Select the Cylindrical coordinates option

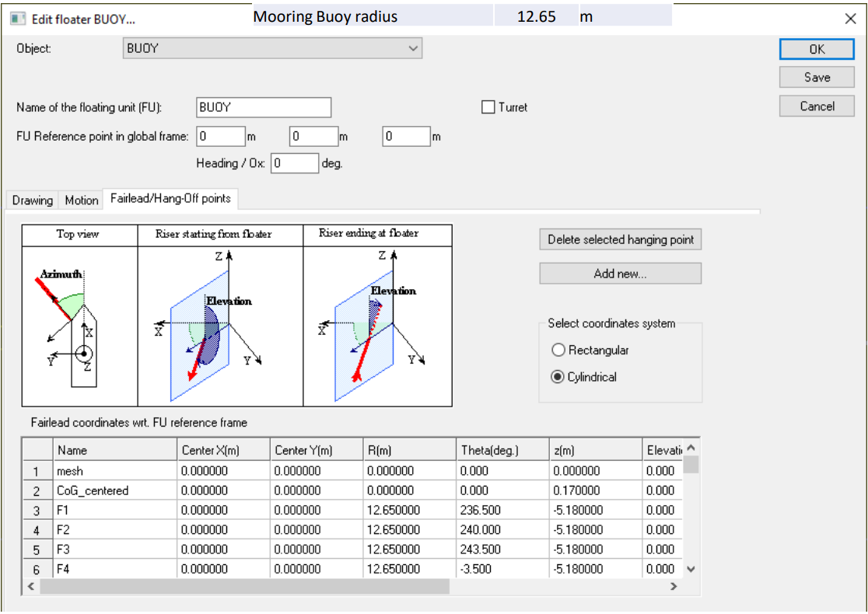(558, 377)
